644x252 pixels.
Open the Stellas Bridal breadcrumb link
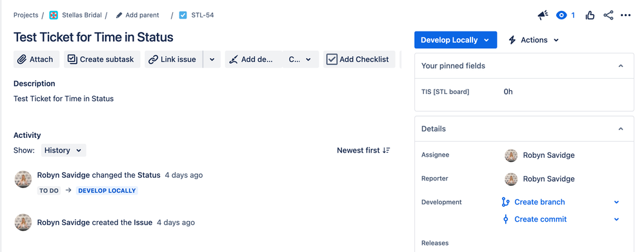(82, 15)
